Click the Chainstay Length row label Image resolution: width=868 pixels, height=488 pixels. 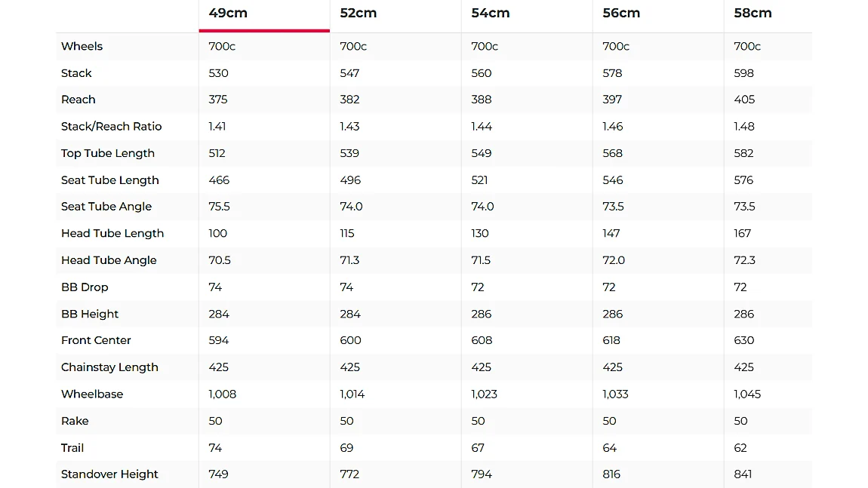109,367
